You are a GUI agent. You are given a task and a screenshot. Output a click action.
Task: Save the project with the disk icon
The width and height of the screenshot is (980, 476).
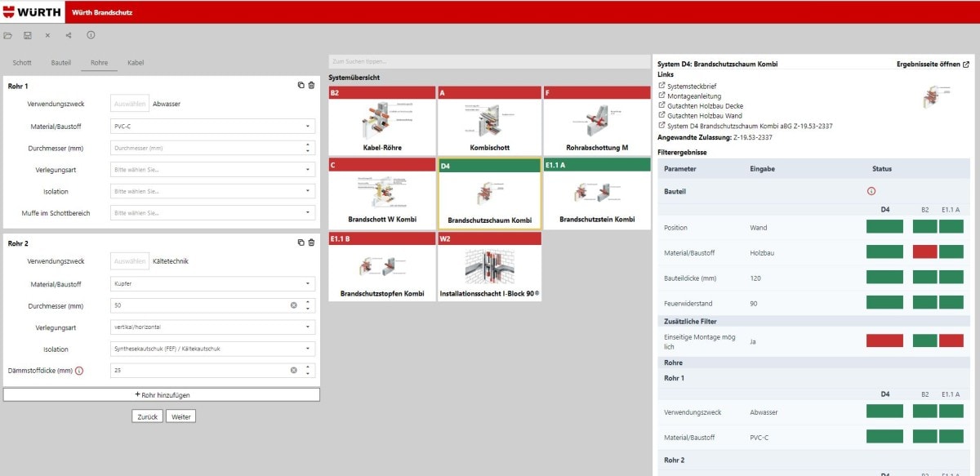point(28,35)
